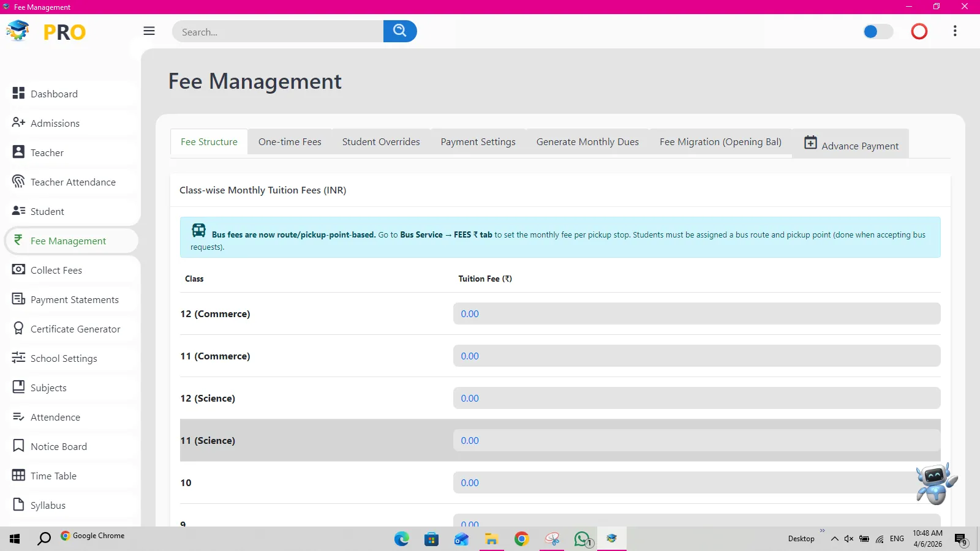The width and height of the screenshot is (980, 551).
Task: Open taskbar clock showing 10:48 AM
Action: [927, 539]
